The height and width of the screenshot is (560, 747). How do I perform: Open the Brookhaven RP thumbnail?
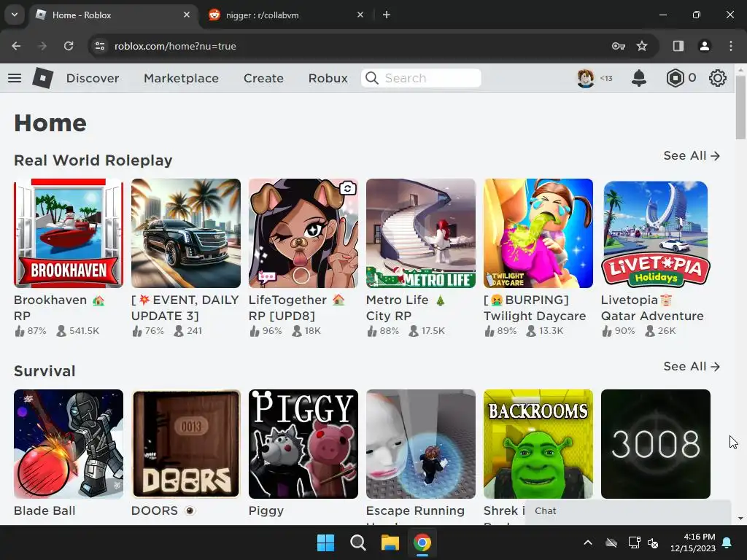point(69,233)
